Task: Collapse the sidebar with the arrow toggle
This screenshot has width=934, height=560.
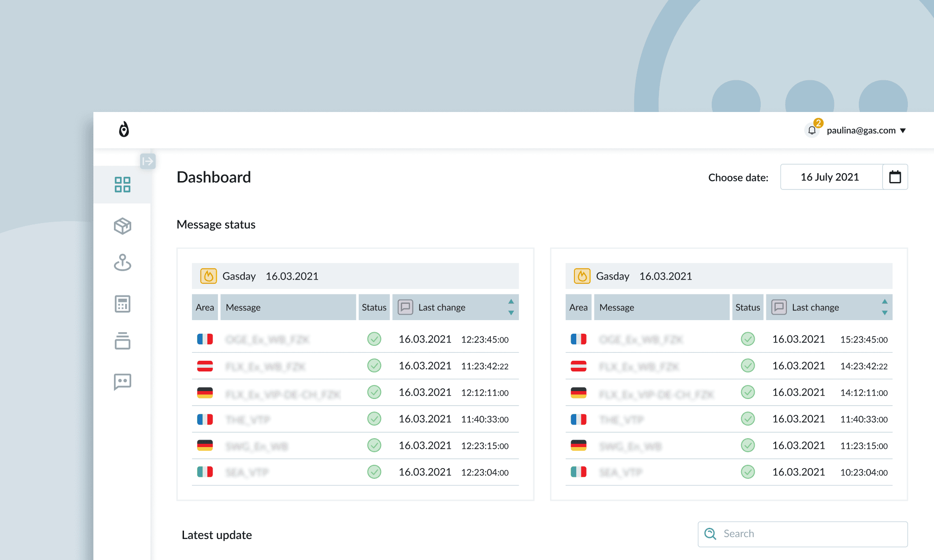Action: click(x=148, y=161)
